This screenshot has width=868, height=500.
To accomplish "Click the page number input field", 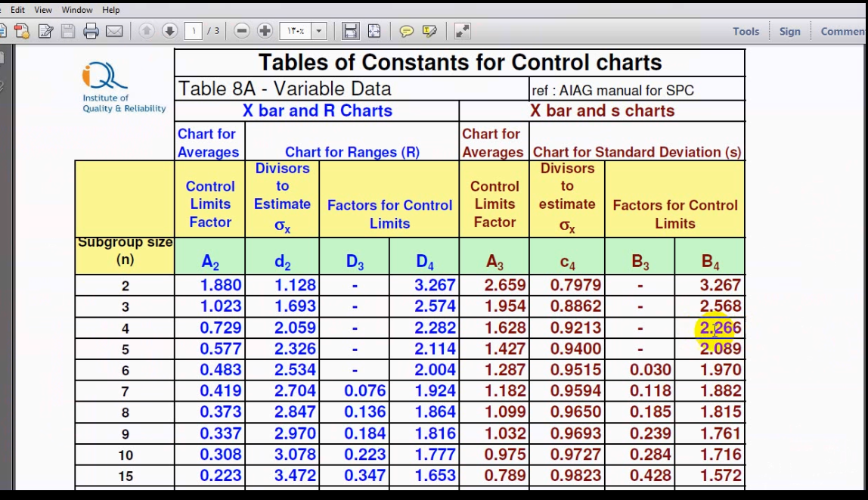I will coord(194,31).
